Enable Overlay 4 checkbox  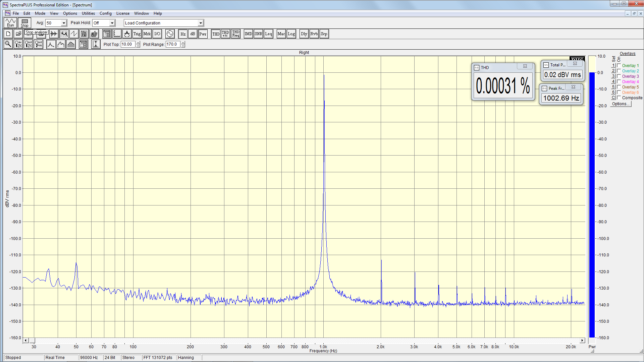tap(619, 81)
